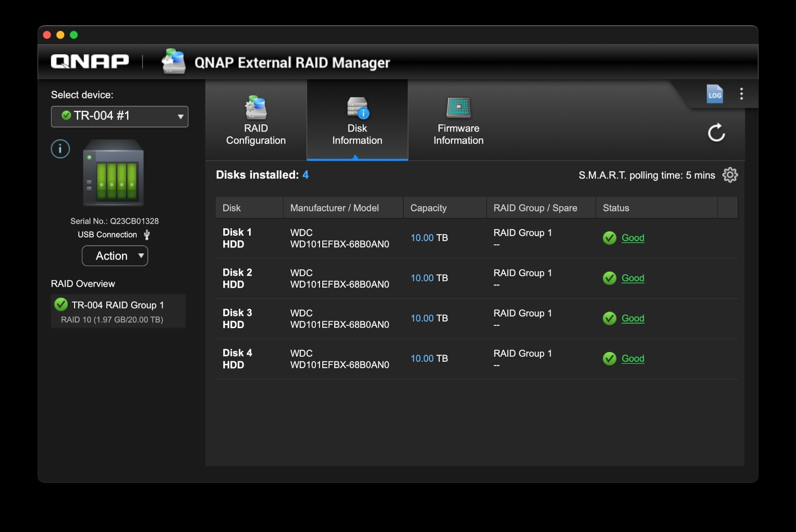
Task: Click the Capacity column header
Action: tap(445, 208)
